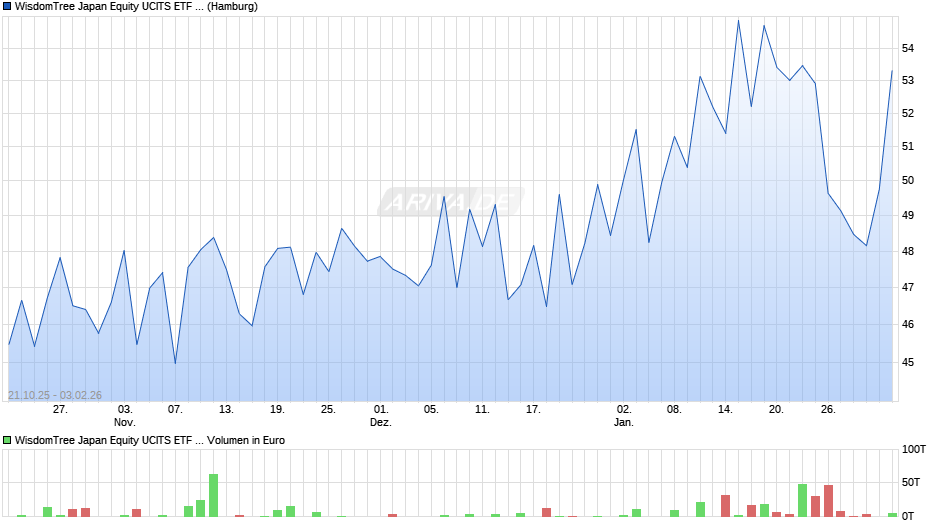Screen dimensions: 940x526
Task: Click the date axis label '25.'
Action: coord(328,410)
